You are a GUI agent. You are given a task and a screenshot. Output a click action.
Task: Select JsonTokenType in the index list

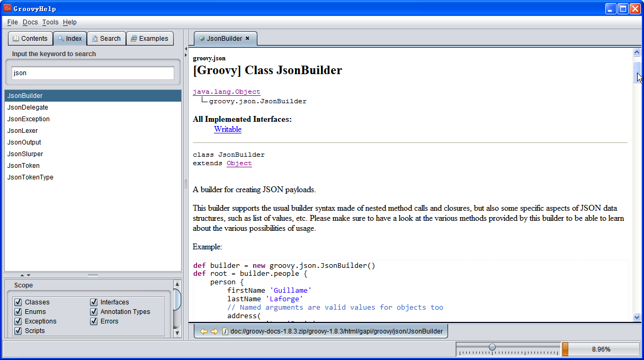tap(93, 177)
